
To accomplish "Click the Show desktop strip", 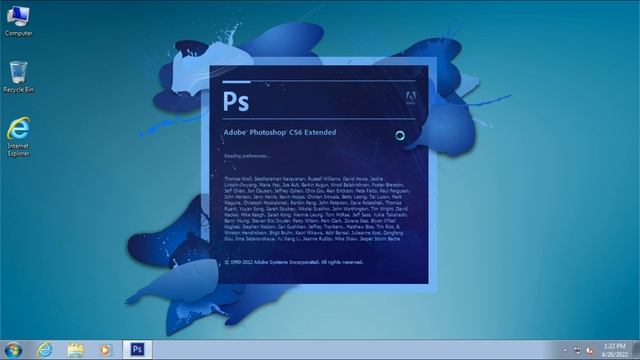I will 636,350.
